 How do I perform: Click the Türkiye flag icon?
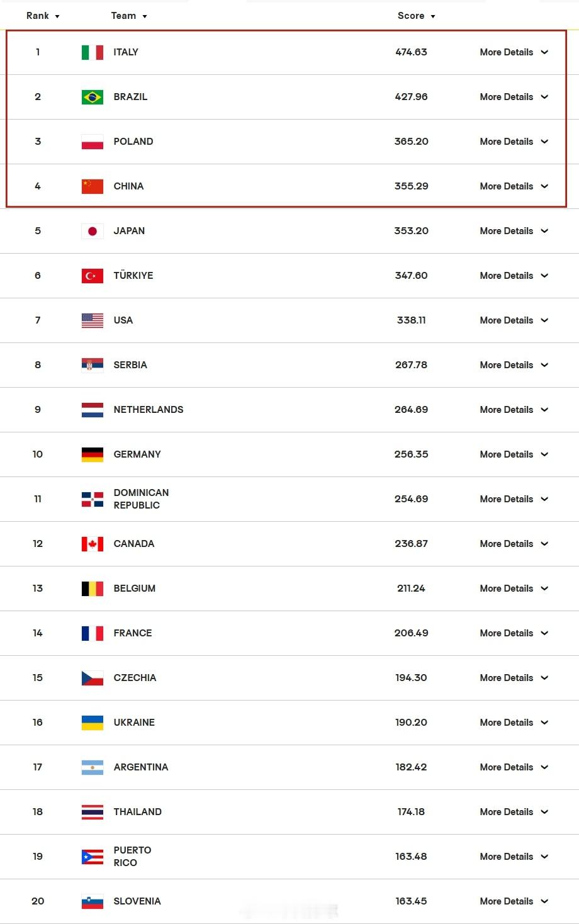(93, 276)
